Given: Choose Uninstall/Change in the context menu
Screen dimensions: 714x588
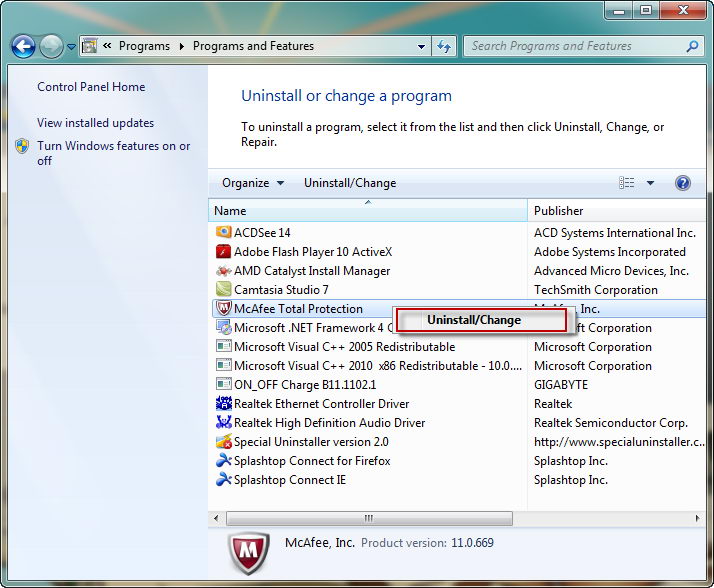Looking at the screenshot, I should pyautogui.click(x=481, y=320).
